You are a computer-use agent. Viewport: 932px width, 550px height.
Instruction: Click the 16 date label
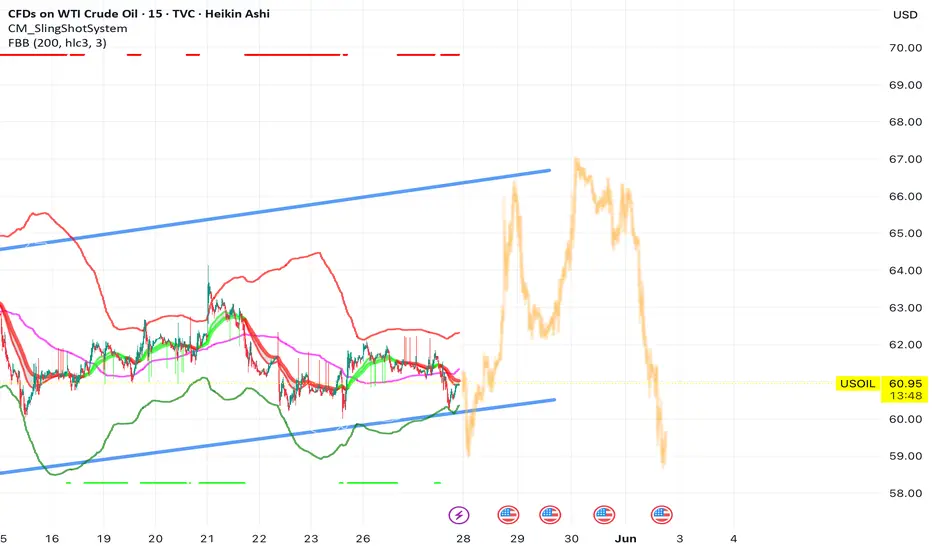click(x=52, y=539)
